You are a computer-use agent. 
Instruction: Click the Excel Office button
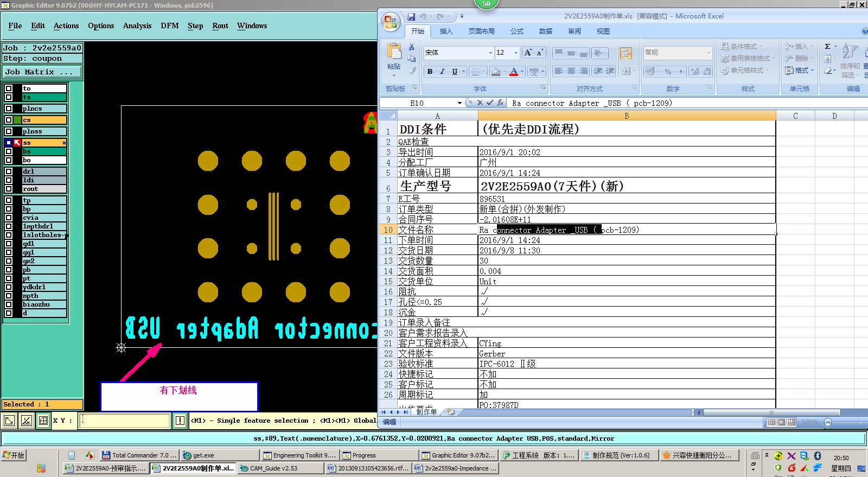(390, 22)
